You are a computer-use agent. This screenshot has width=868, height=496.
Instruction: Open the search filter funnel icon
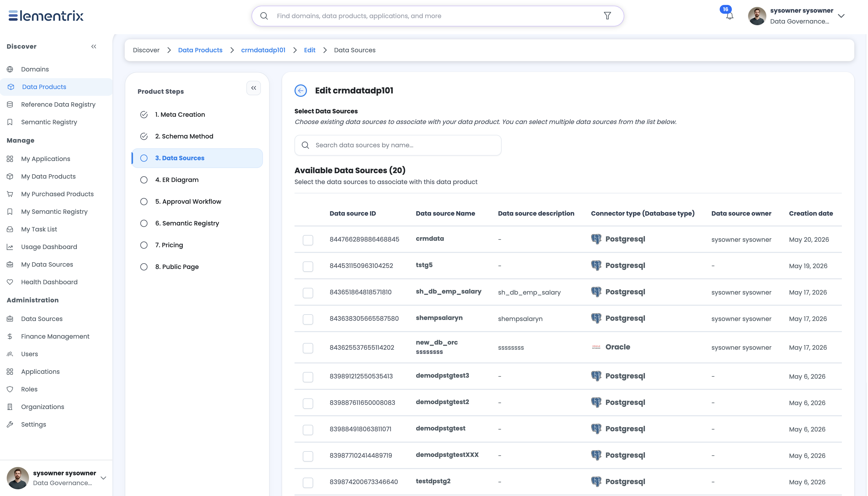coord(607,16)
